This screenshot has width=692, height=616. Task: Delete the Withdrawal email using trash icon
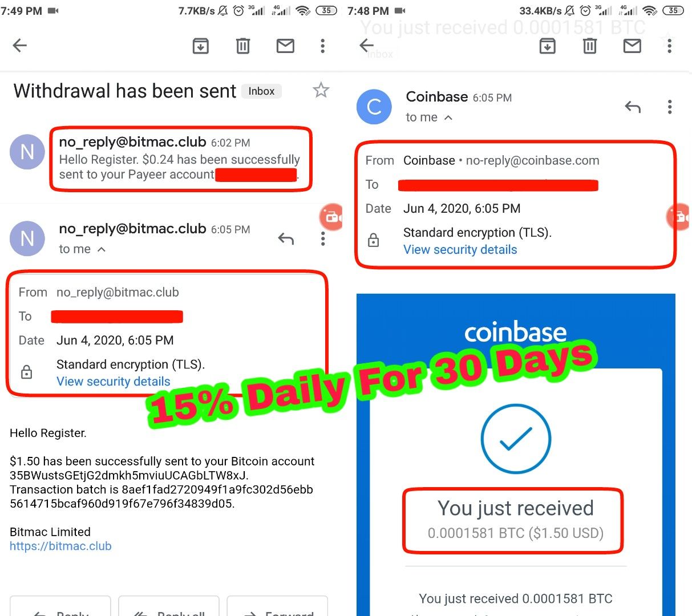243,46
